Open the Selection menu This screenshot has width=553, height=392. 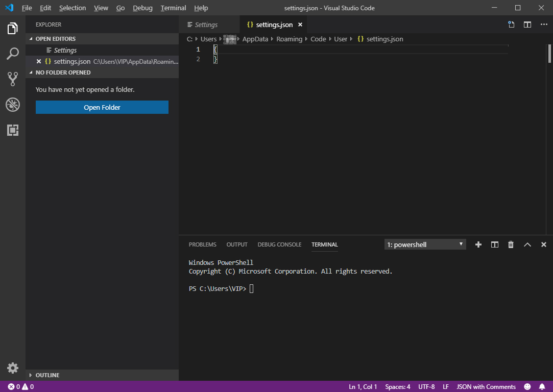(73, 8)
